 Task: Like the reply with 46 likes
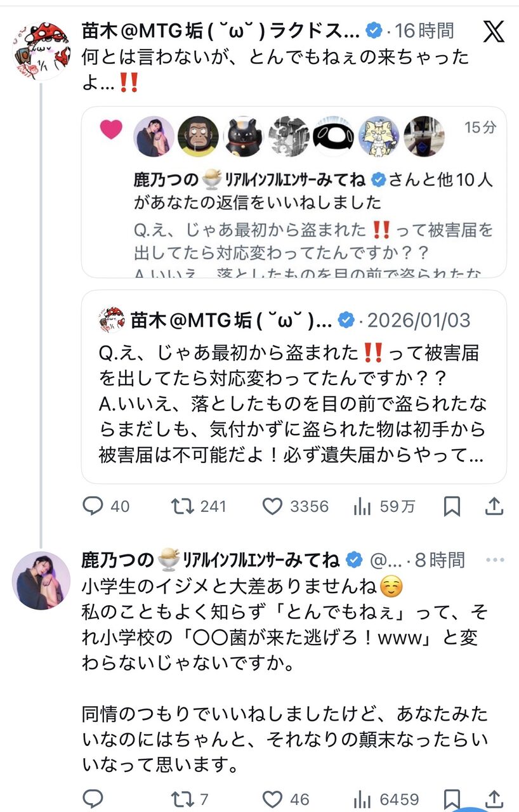(272, 799)
